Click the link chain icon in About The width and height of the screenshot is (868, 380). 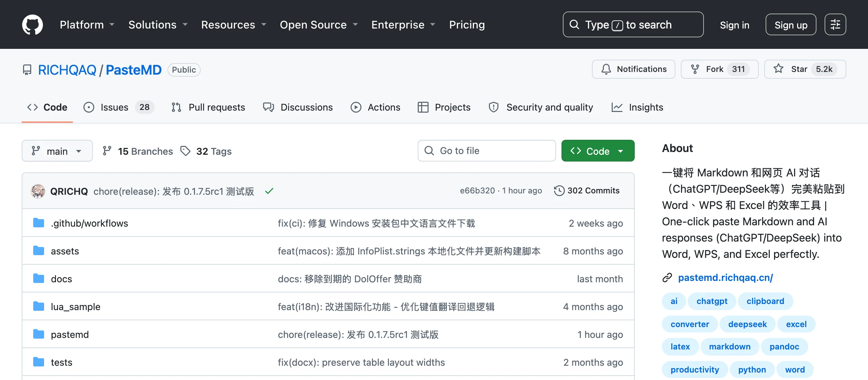tap(667, 278)
